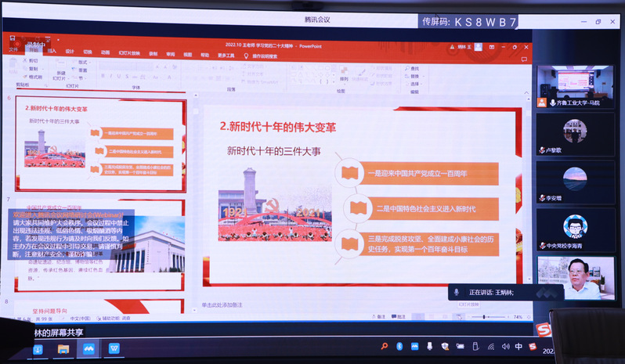The width and height of the screenshot is (625, 364).
Task: Toggle Underline formatting in the font group
Action: click(x=119, y=76)
